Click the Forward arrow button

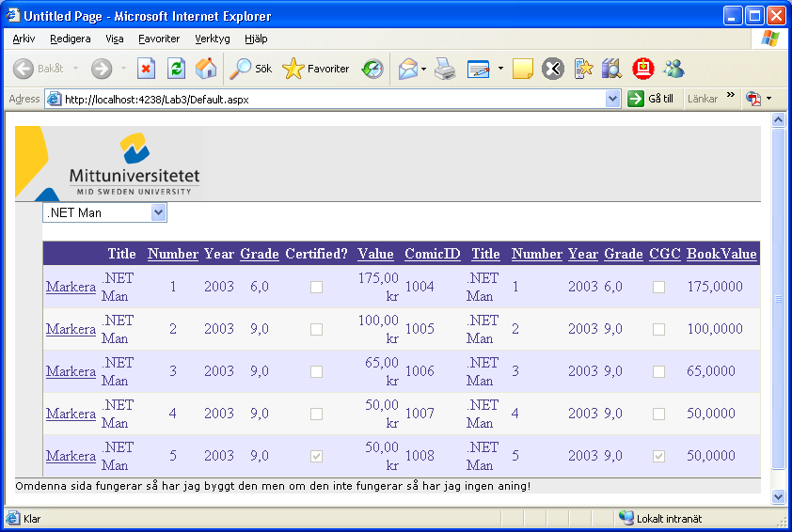coord(102,69)
